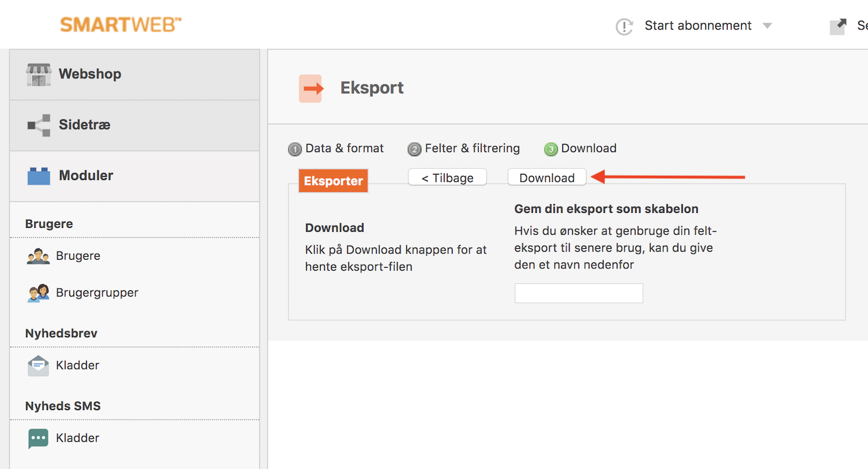This screenshot has width=868, height=469.
Task: Click the template name input field
Action: (578, 293)
